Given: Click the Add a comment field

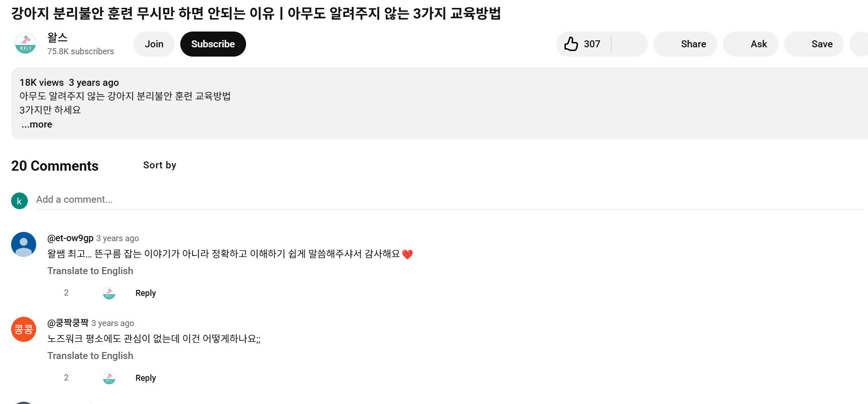Looking at the screenshot, I should (185, 199).
